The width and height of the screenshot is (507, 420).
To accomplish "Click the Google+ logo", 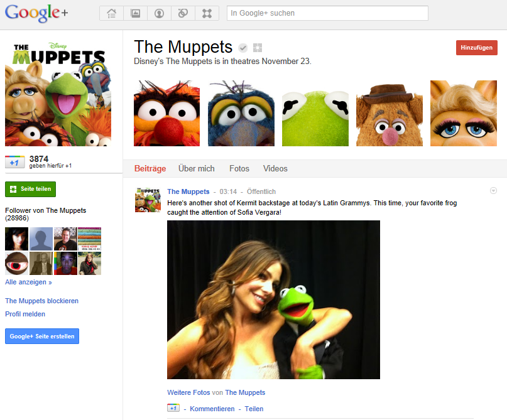I will pyautogui.click(x=36, y=13).
